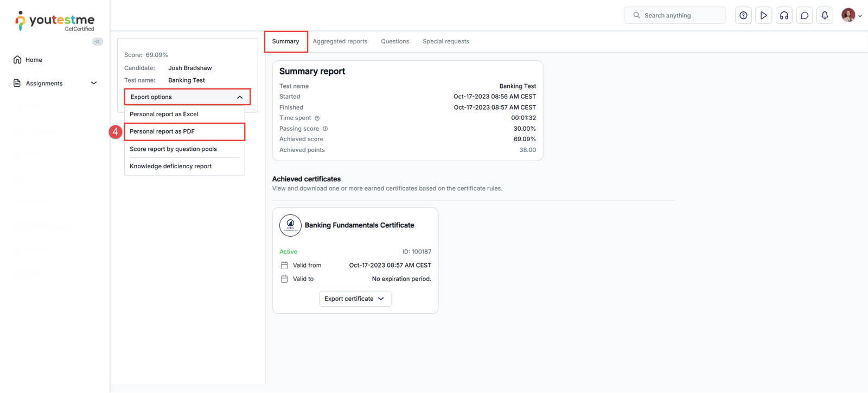
Task: Click the Search anything field
Action: [x=674, y=16]
